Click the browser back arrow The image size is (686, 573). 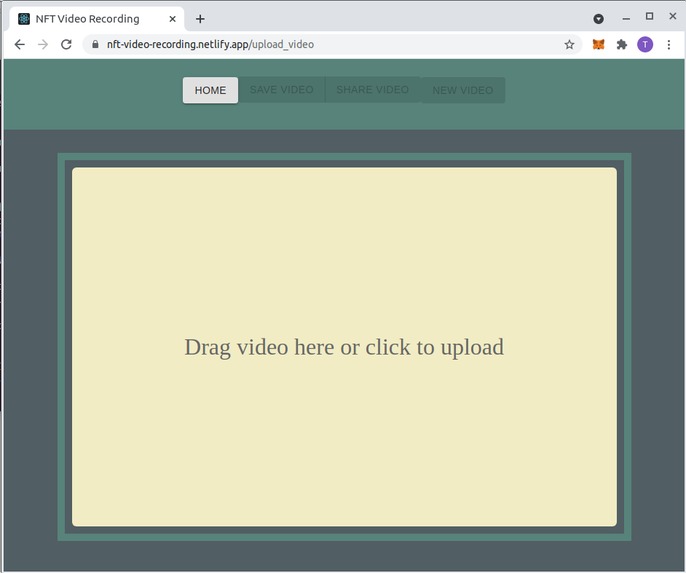pos(20,44)
